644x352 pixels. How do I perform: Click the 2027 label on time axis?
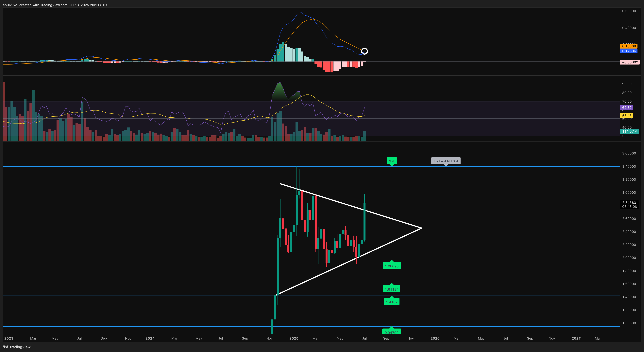click(x=576, y=338)
